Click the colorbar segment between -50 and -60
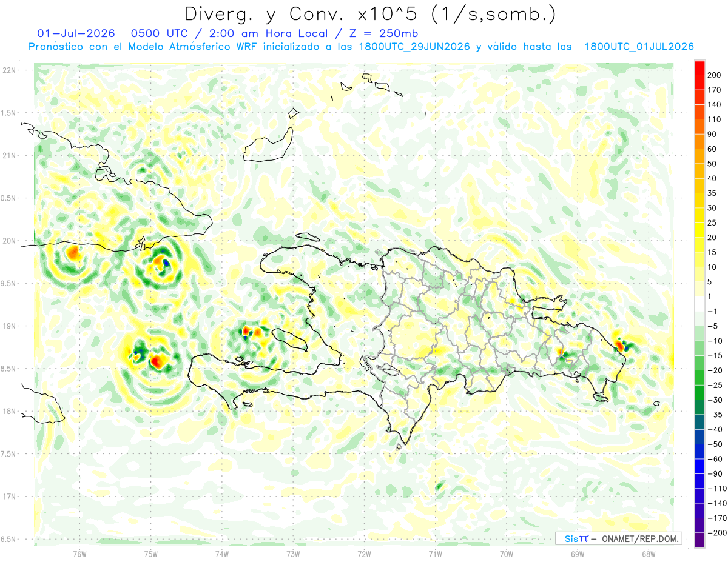728x562 pixels. click(x=699, y=452)
